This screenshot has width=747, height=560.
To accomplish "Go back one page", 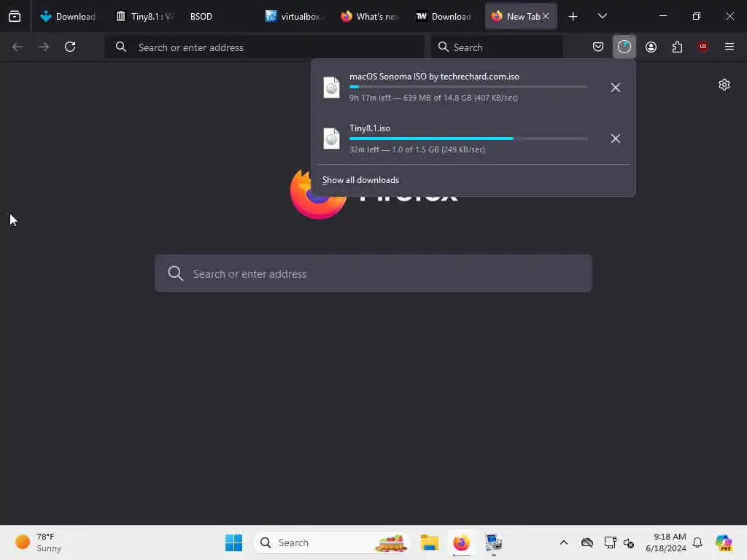I will coord(18,47).
